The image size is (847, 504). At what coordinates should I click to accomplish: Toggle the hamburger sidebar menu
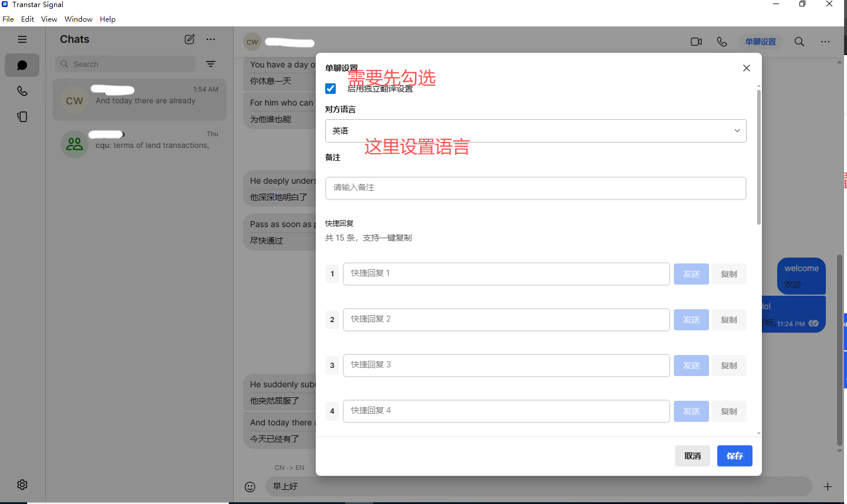[x=22, y=39]
